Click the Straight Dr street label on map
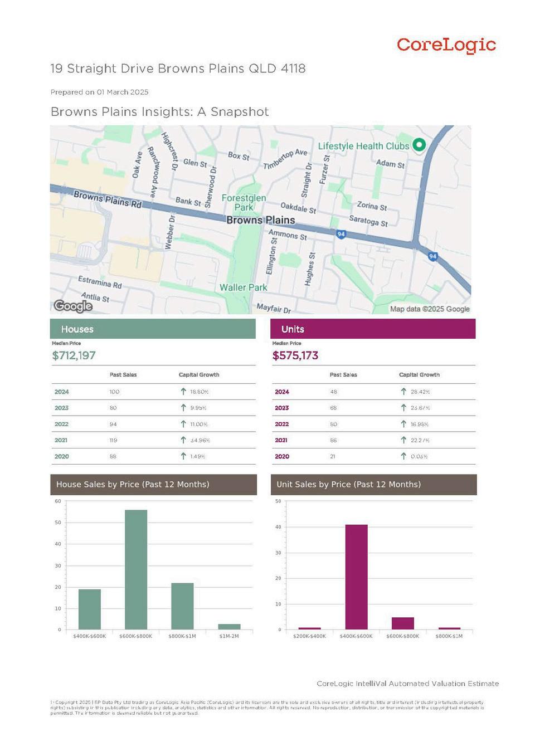The image size is (535, 756). coord(307,180)
